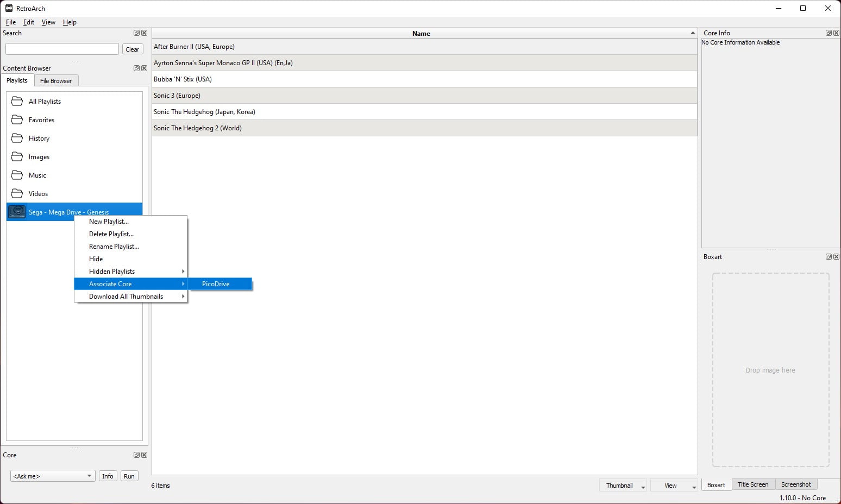Image resolution: width=841 pixels, height=504 pixels.
Task: Open the Help menu
Action: click(70, 22)
